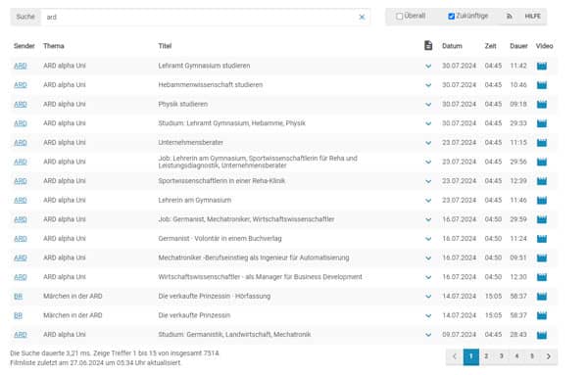Viewport: 588px width, 375px height.
Task: Click Thema 'Märchen in der ARD' of Hörfassung row
Action: (73, 296)
